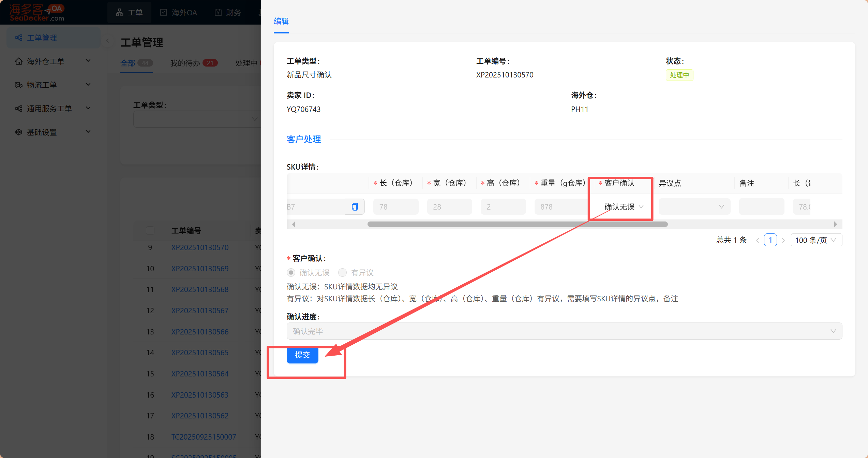
Task: Click the 备注 input field in the SKU row
Action: coord(761,207)
